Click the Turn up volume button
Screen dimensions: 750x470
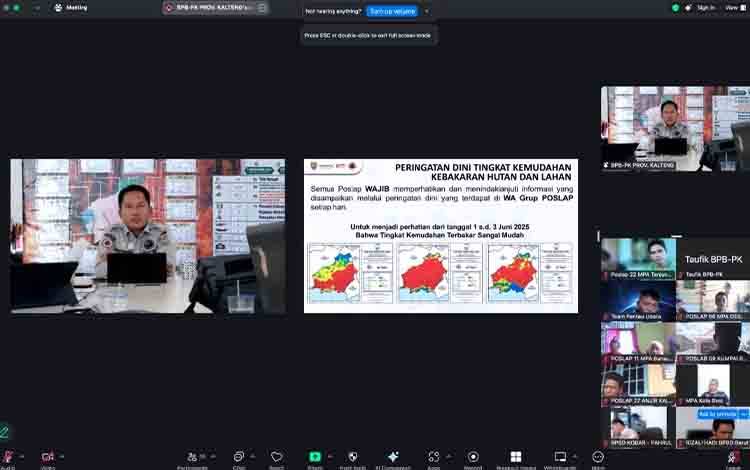point(392,11)
